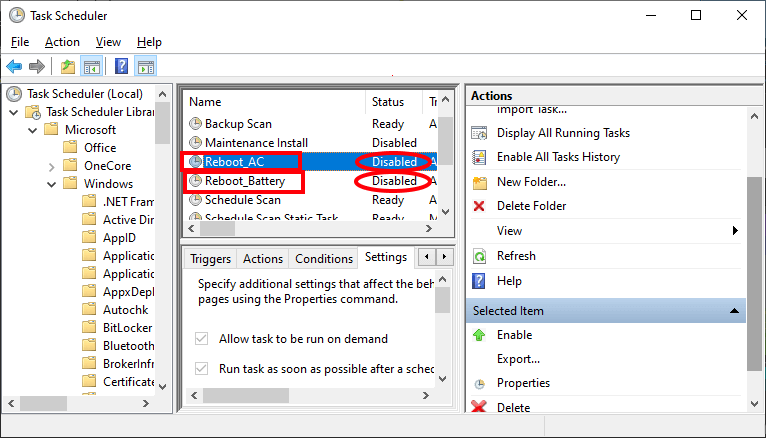
Task: Click the red X Delete icon under Selected Item
Action: pyautogui.click(x=479, y=406)
